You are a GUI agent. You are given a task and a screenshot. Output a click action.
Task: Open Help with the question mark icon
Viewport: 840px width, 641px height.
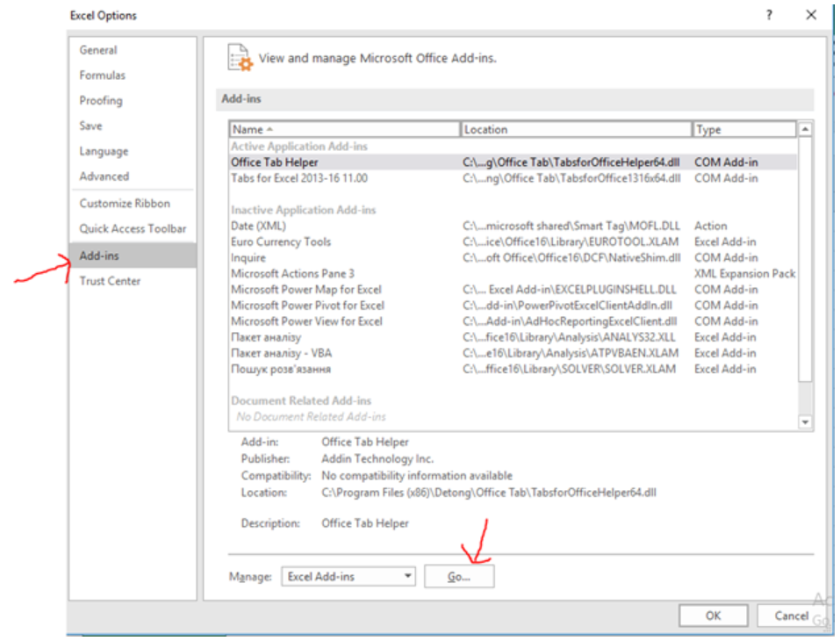pos(769,15)
